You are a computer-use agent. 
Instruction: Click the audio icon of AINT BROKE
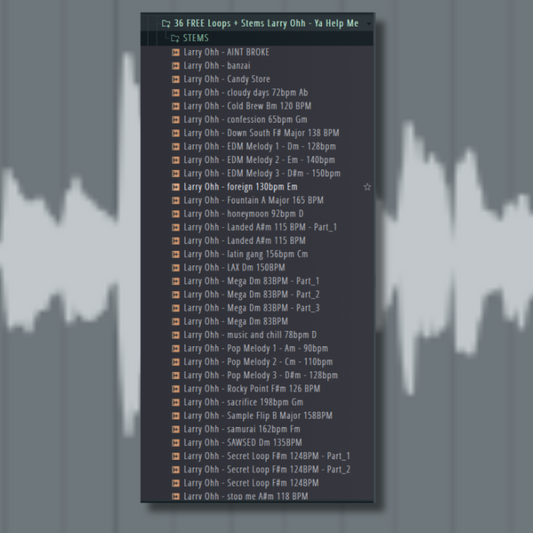(x=175, y=52)
